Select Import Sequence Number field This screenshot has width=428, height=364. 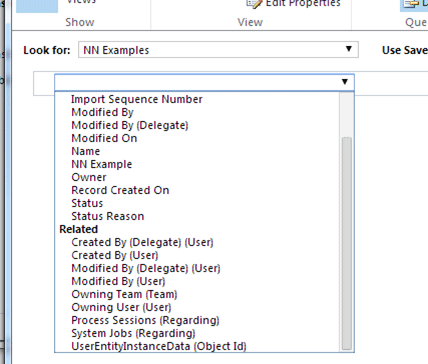click(137, 99)
